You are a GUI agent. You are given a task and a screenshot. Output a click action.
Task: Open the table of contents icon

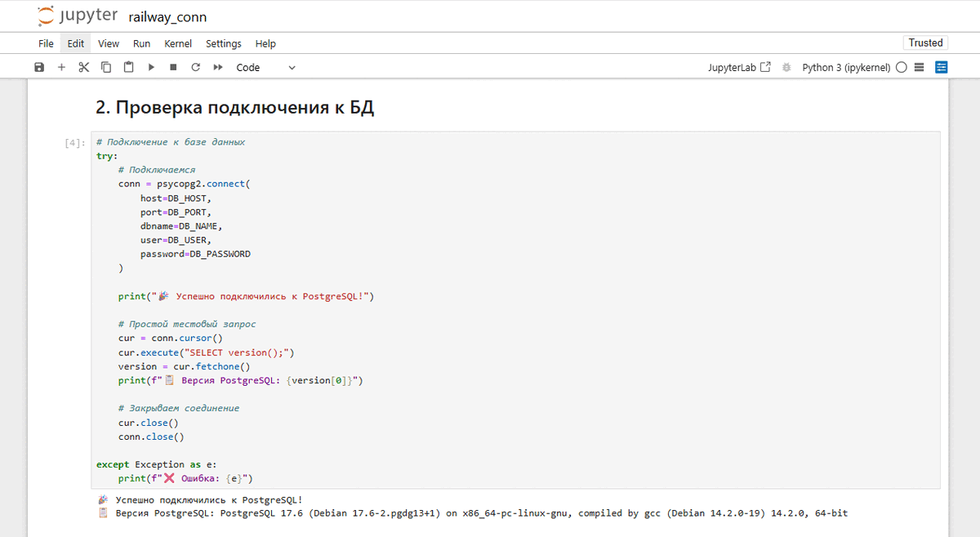[919, 67]
